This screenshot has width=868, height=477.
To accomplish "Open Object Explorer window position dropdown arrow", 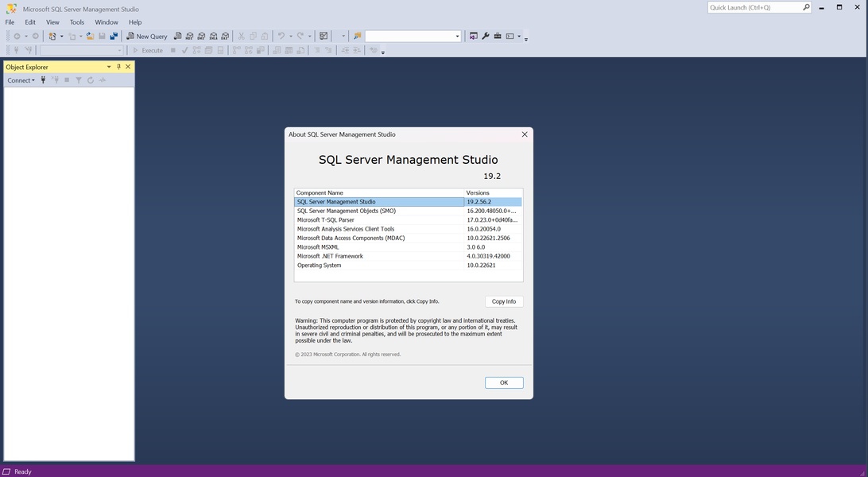I will (x=109, y=67).
